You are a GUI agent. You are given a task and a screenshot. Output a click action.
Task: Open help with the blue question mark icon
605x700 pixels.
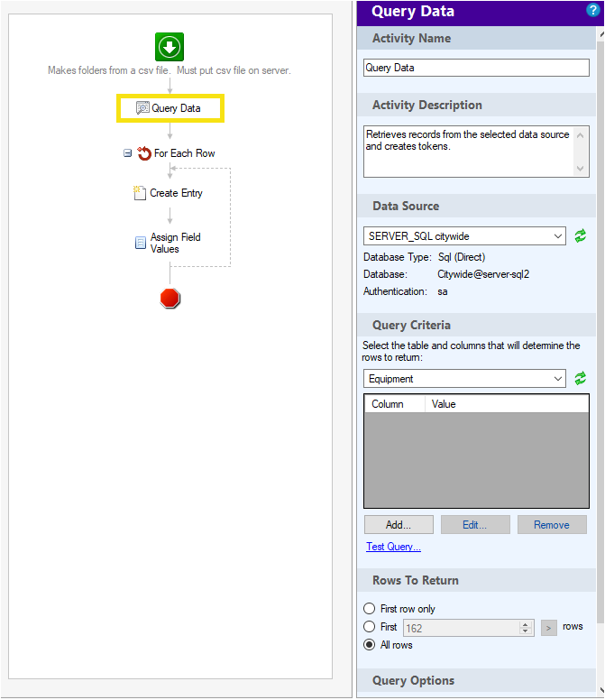click(592, 10)
